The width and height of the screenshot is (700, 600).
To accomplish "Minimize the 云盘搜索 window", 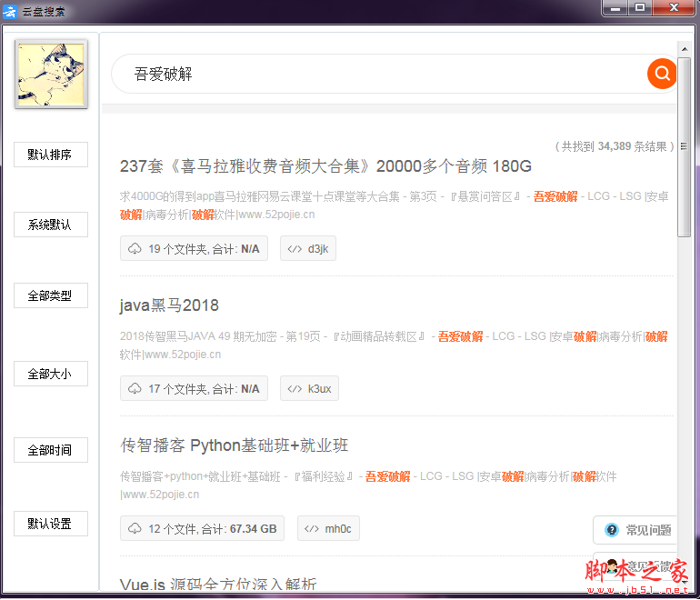I will pyautogui.click(x=615, y=8).
